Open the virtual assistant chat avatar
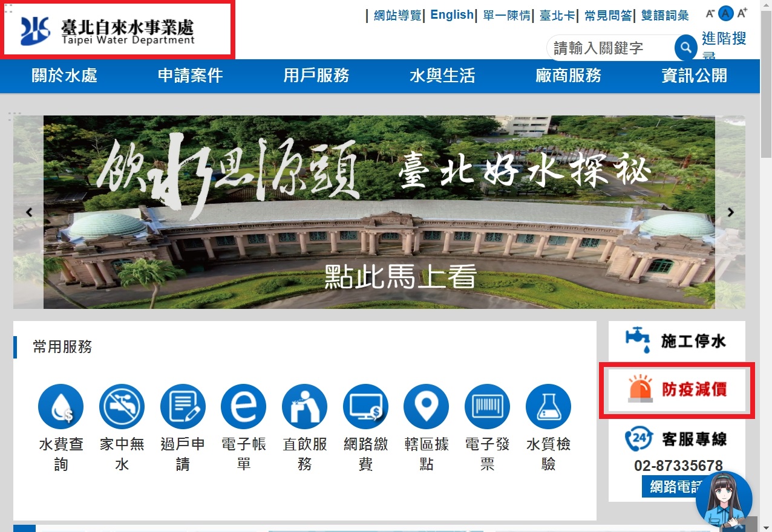This screenshot has height=532, width=772. (x=724, y=500)
